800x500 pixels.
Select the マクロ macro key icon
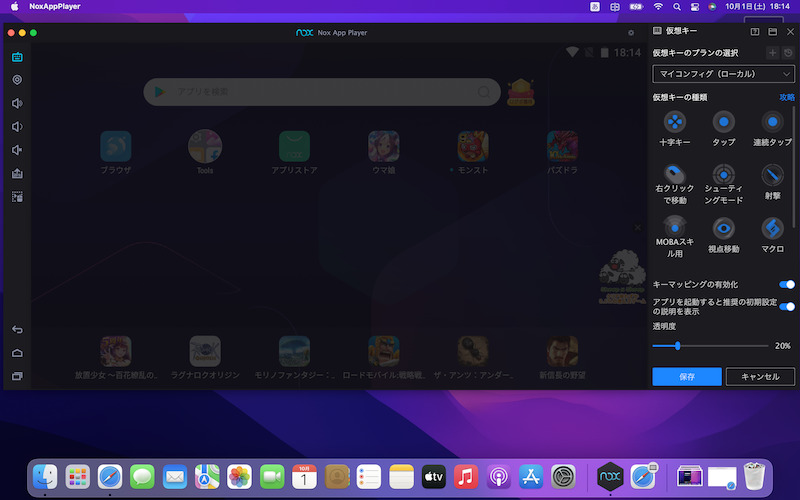pyautogui.click(x=772, y=227)
